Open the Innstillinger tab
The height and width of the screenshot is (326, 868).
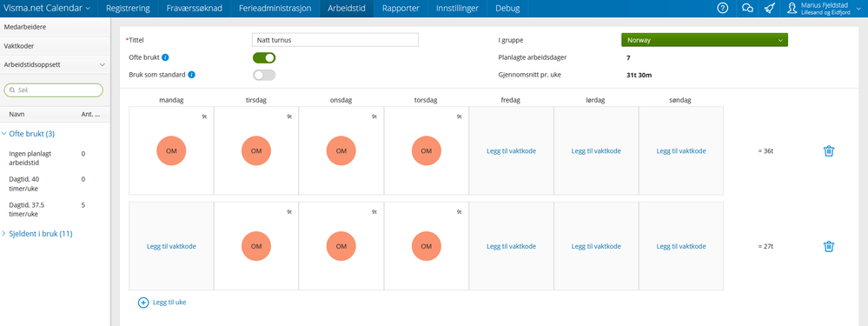click(457, 9)
